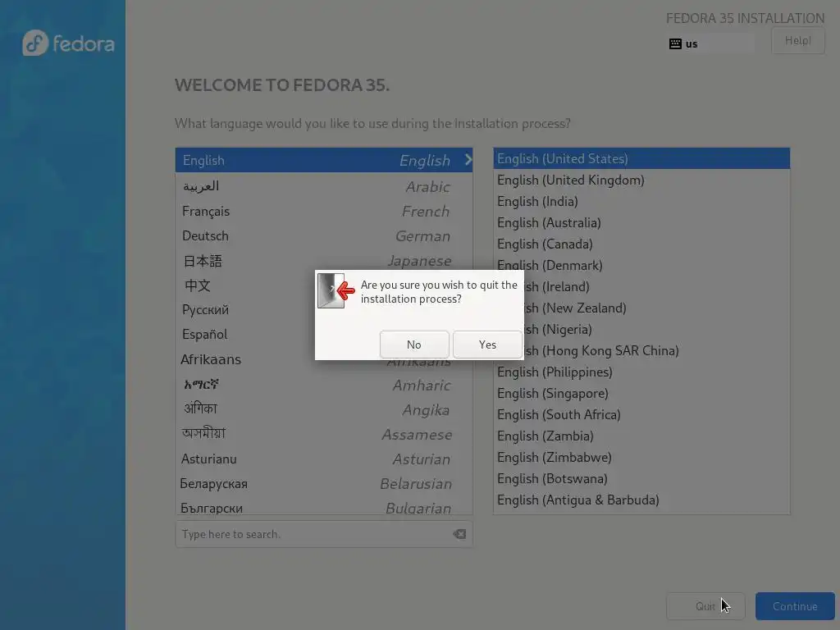Image resolution: width=840 pixels, height=630 pixels.
Task: Choose English (South Africa) locale
Action: coord(641,414)
